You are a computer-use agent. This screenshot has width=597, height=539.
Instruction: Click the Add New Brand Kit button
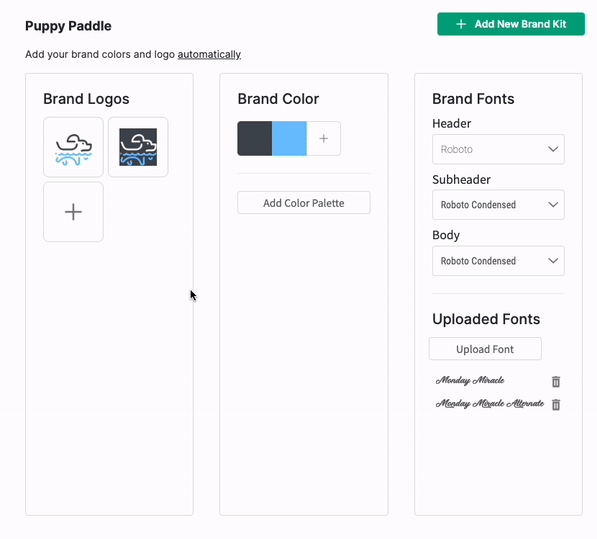511,24
